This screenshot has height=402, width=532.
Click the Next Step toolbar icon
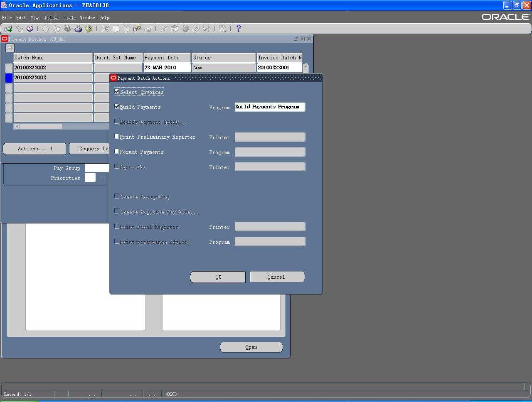[57, 29]
